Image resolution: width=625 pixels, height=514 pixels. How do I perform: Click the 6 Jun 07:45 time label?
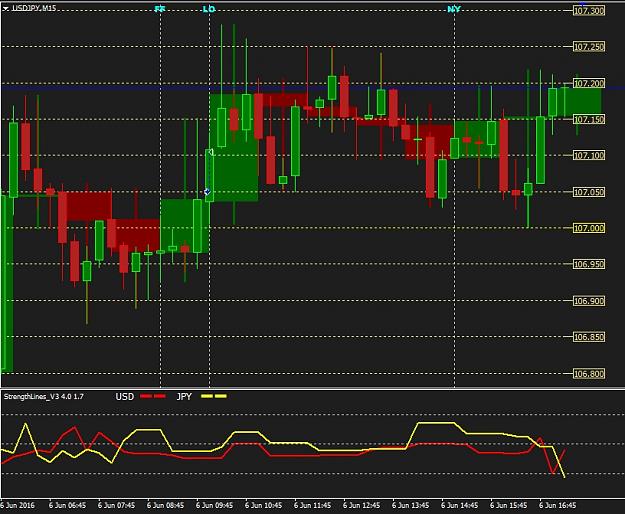tap(116, 505)
